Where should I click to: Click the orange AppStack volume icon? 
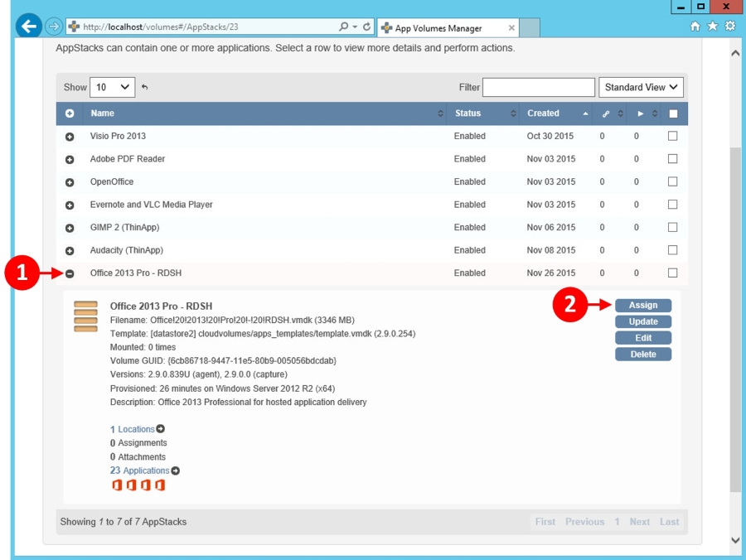[85, 316]
